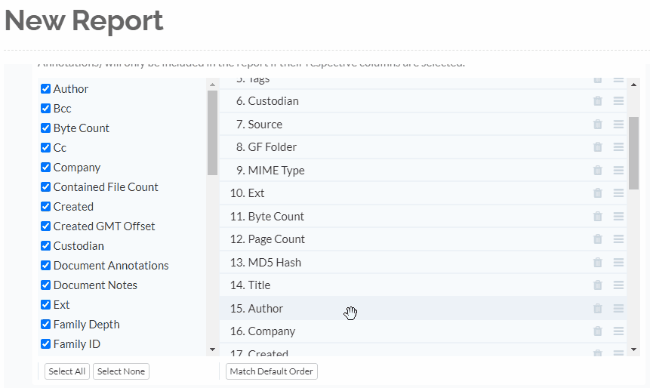Uncheck Custodian in the field list
The image size is (650, 388).
[x=46, y=246]
